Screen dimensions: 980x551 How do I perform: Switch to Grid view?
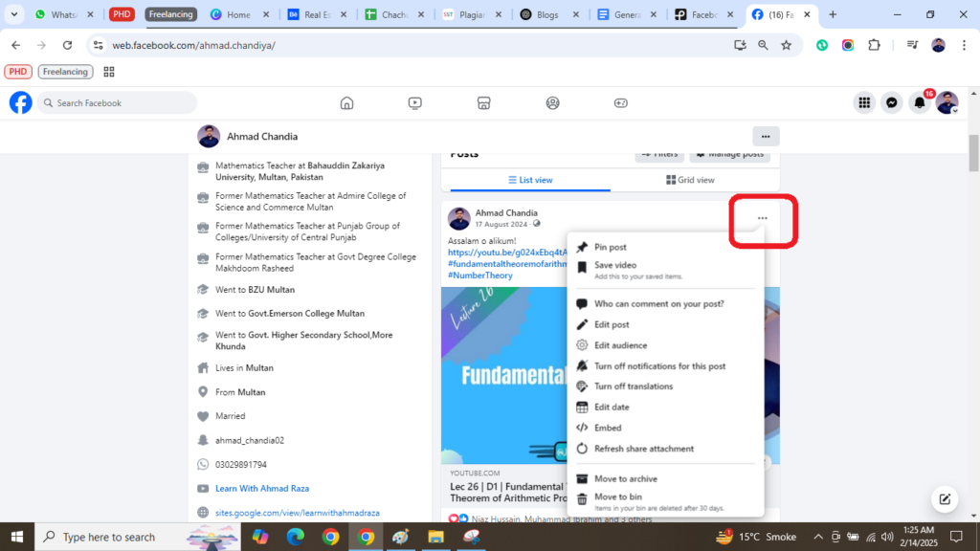click(690, 179)
